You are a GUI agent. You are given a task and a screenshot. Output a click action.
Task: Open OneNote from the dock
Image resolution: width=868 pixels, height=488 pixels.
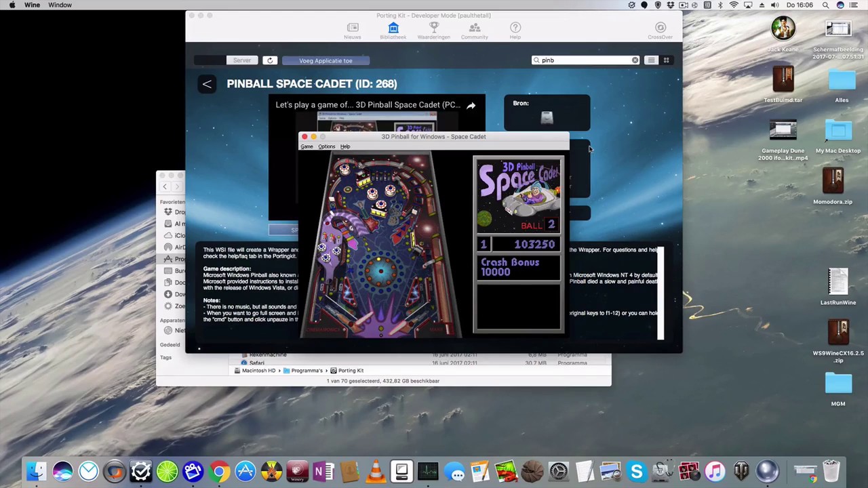tap(323, 471)
